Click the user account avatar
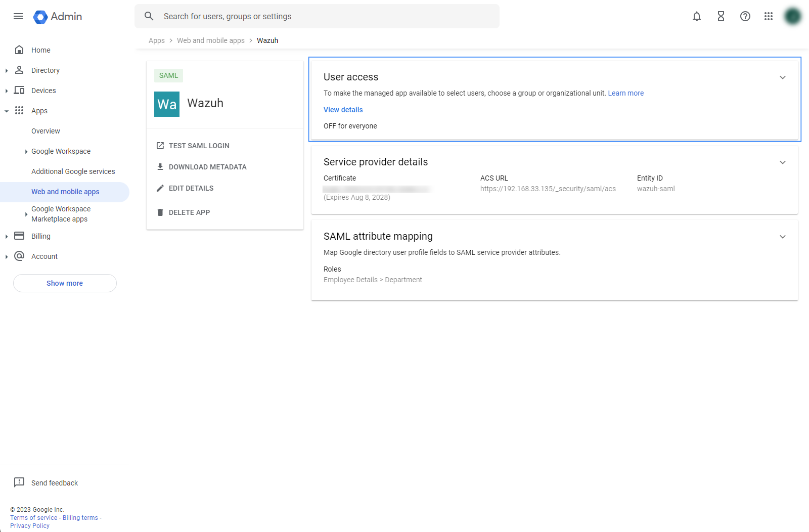 pos(792,16)
